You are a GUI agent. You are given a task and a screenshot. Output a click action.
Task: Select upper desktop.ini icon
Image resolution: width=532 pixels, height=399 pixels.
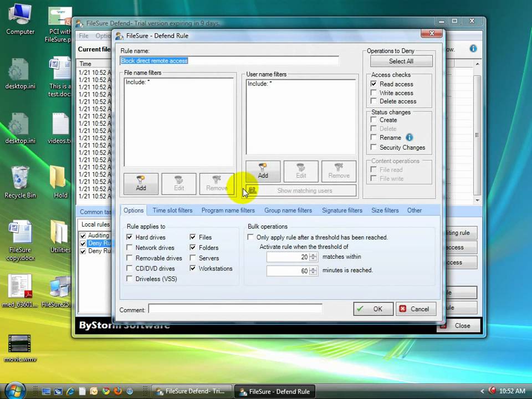click(20, 74)
